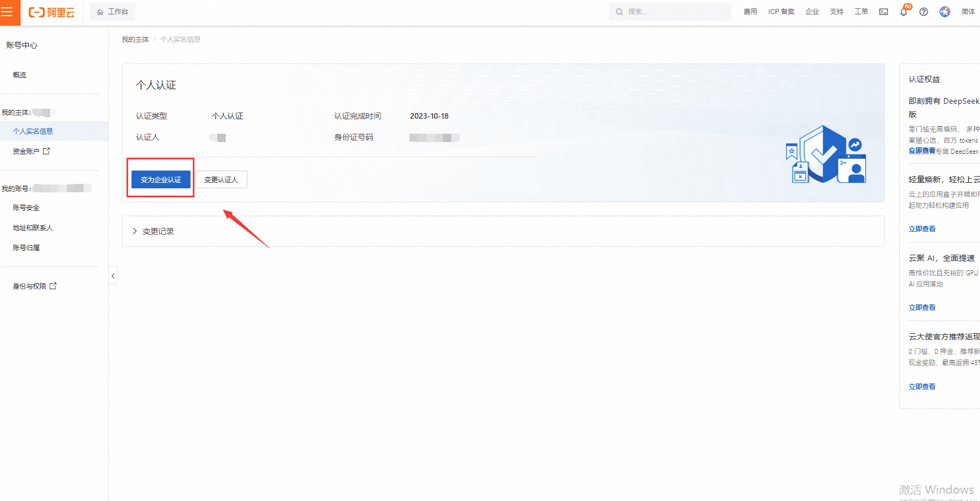Switch language via 简体
Viewport: 980px width, 501px height.
click(968, 12)
